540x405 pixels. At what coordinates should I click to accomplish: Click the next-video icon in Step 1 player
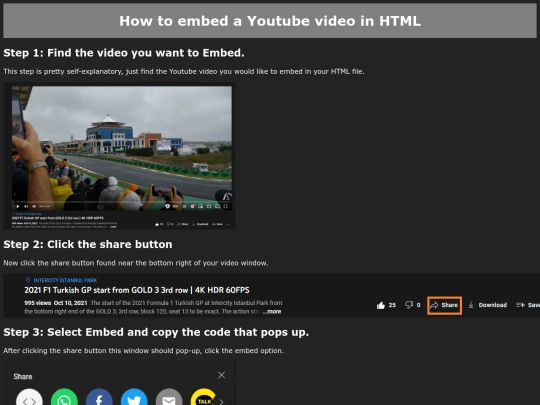pos(26,206)
